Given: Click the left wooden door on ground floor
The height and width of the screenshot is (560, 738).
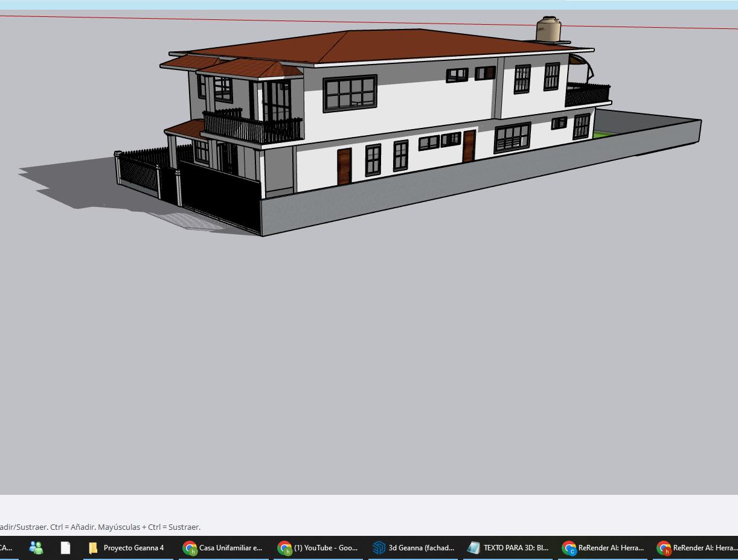Looking at the screenshot, I should tap(344, 166).
